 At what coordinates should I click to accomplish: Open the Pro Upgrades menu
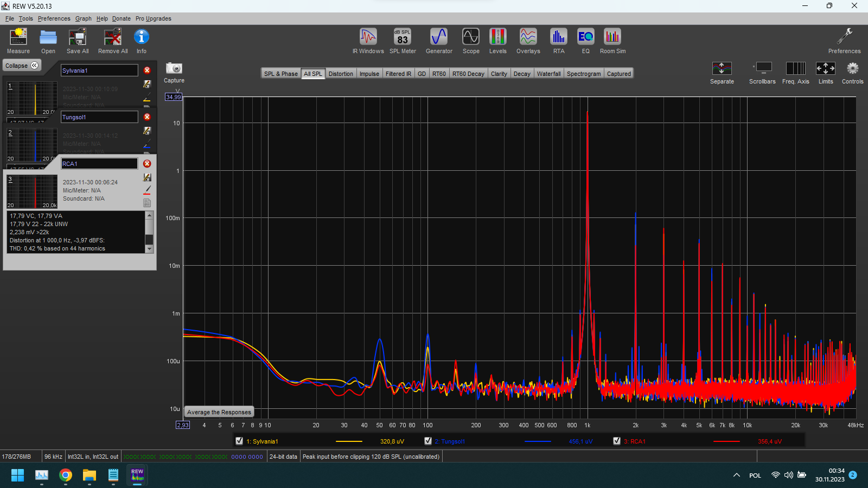click(x=154, y=18)
